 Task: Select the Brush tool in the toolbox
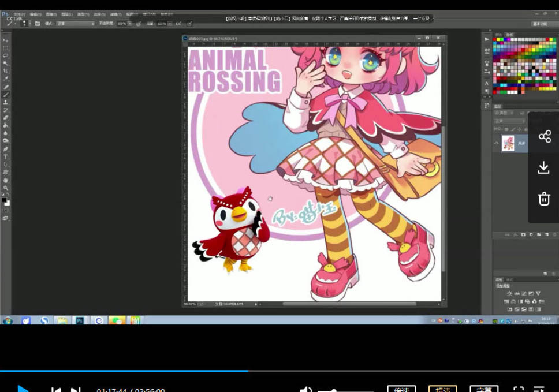click(x=5, y=95)
